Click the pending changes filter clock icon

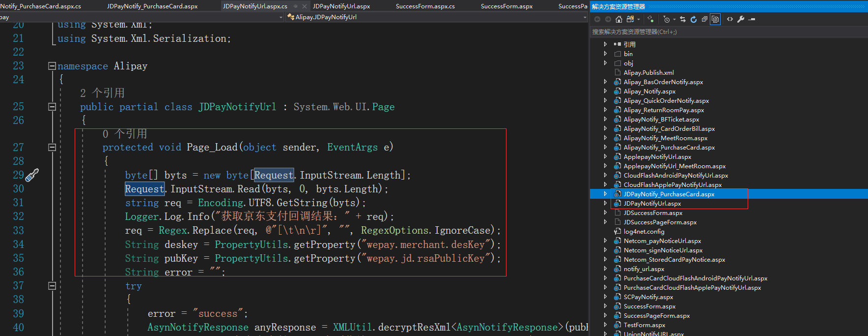click(667, 20)
